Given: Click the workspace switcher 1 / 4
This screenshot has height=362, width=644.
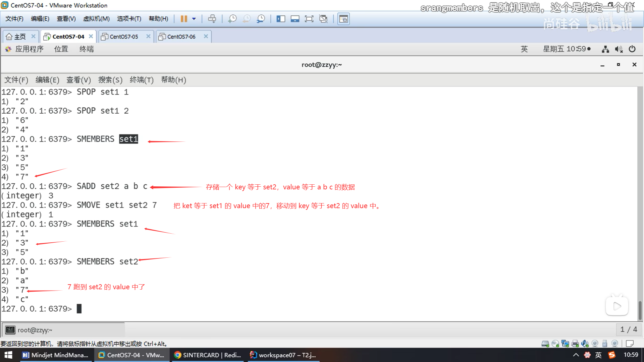Looking at the screenshot, I should (628, 329).
